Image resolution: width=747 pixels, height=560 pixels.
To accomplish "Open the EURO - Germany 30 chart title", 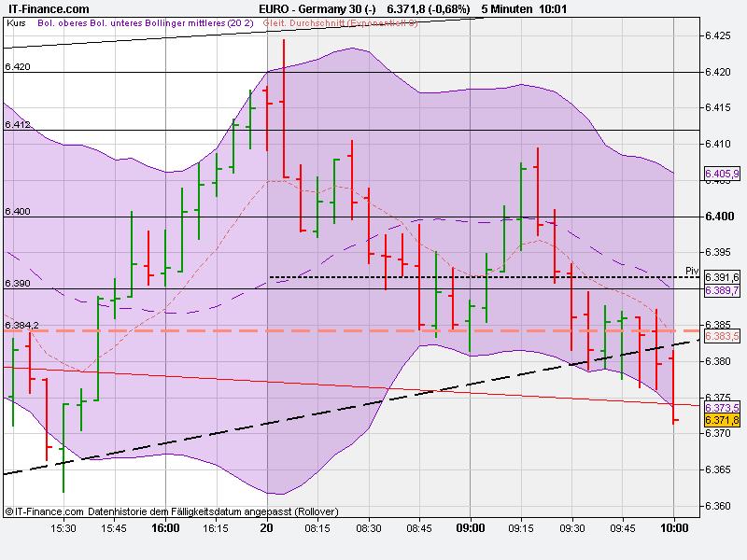I will click(x=317, y=7).
